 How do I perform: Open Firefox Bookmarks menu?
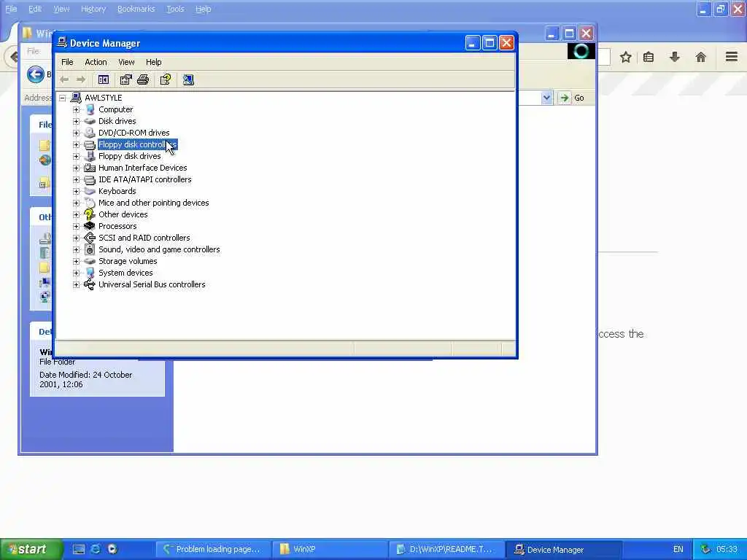[136, 9]
